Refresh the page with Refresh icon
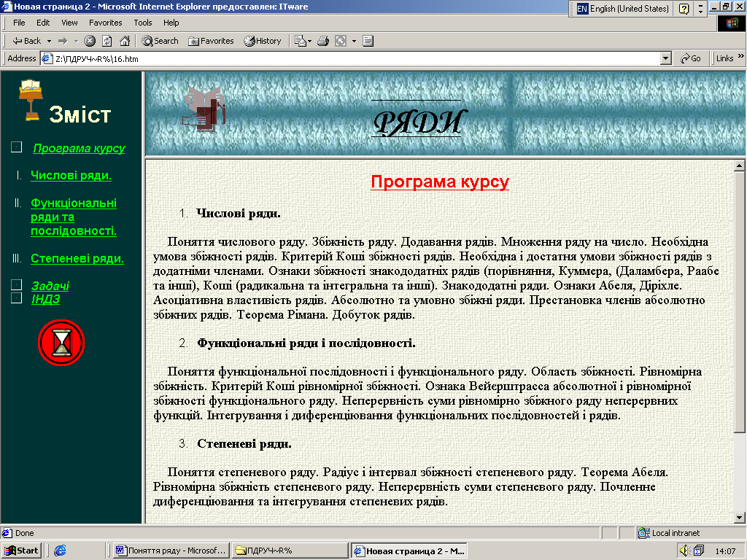747x560 pixels. 107,41
